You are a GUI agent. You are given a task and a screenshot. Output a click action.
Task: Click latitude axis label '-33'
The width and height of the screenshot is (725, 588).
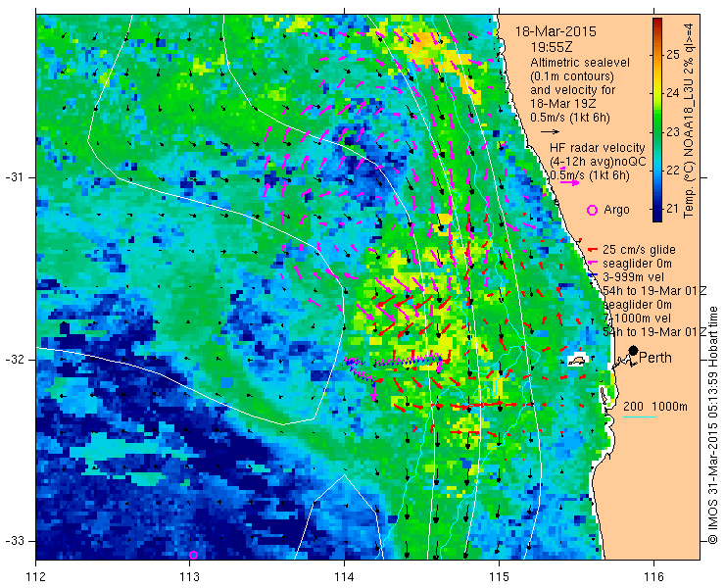click(14, 541)
